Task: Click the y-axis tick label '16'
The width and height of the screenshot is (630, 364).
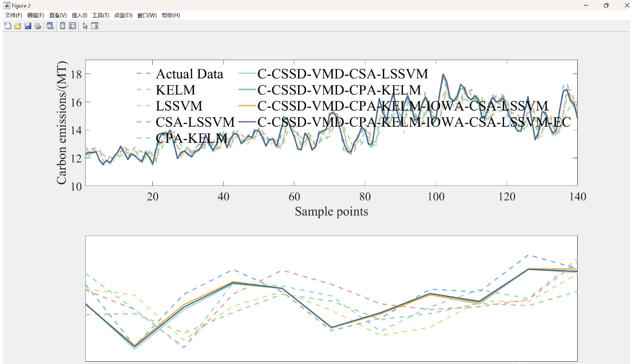Action: pyautogui.click(x=76, y=102)
